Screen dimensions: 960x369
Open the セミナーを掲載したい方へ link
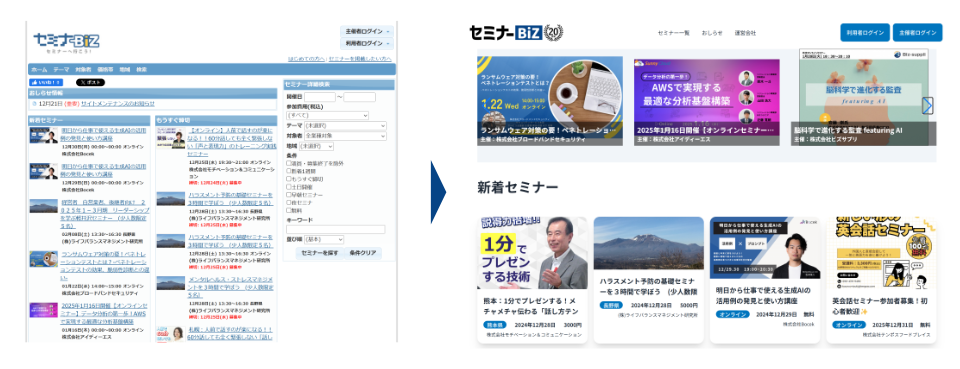(360, 59)
